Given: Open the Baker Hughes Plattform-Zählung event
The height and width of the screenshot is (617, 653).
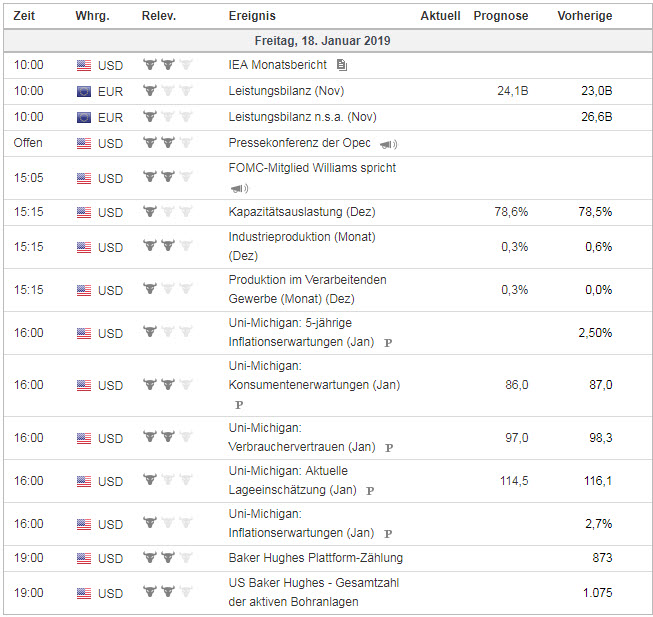Looking at the screenshot, I should [315, 558].
